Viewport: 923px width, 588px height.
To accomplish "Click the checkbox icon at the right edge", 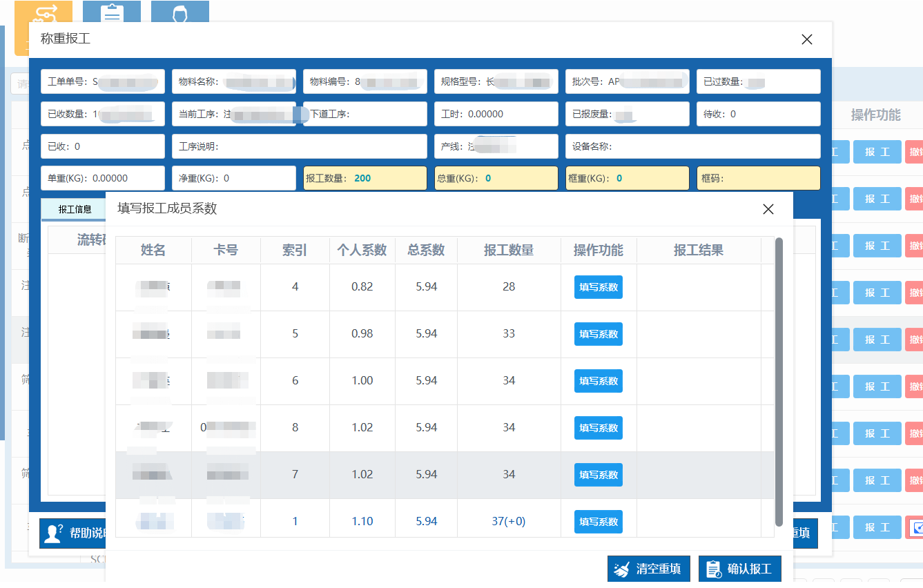I will coord(917,528).
